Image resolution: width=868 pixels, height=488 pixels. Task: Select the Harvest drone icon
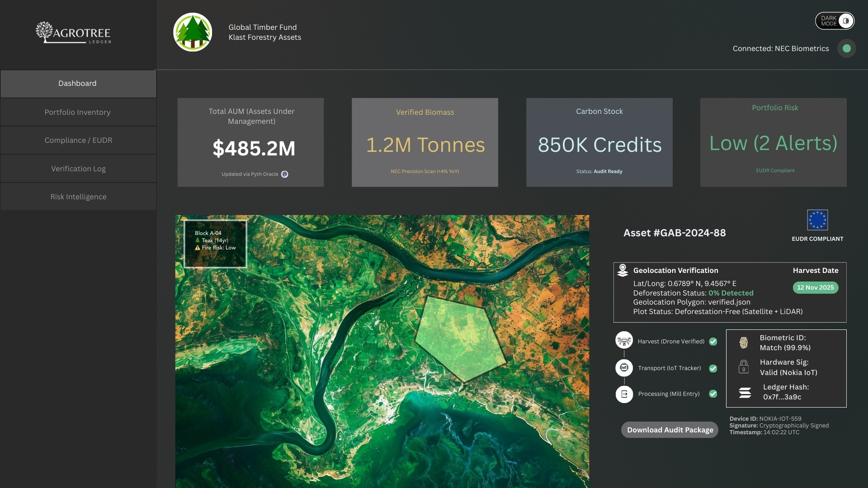624,341
